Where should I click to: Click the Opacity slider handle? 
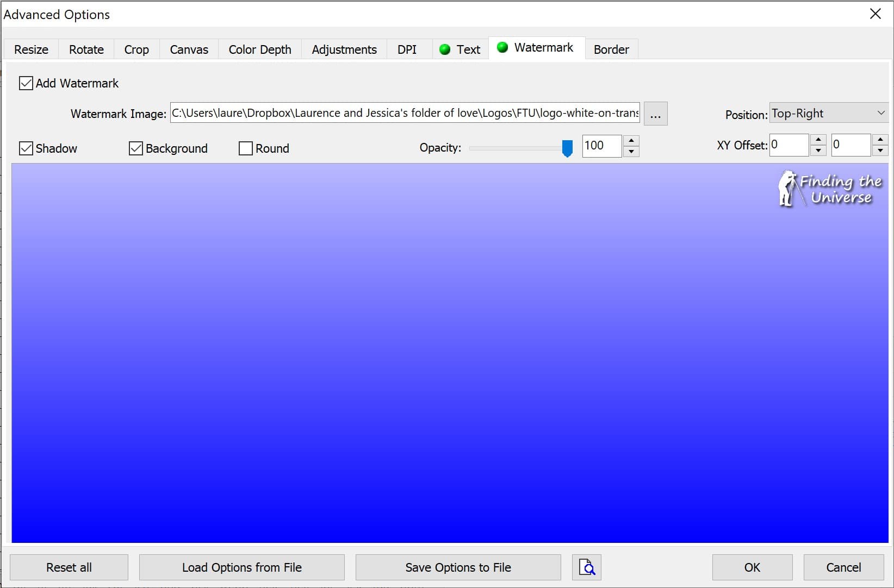tap(567, 148)
